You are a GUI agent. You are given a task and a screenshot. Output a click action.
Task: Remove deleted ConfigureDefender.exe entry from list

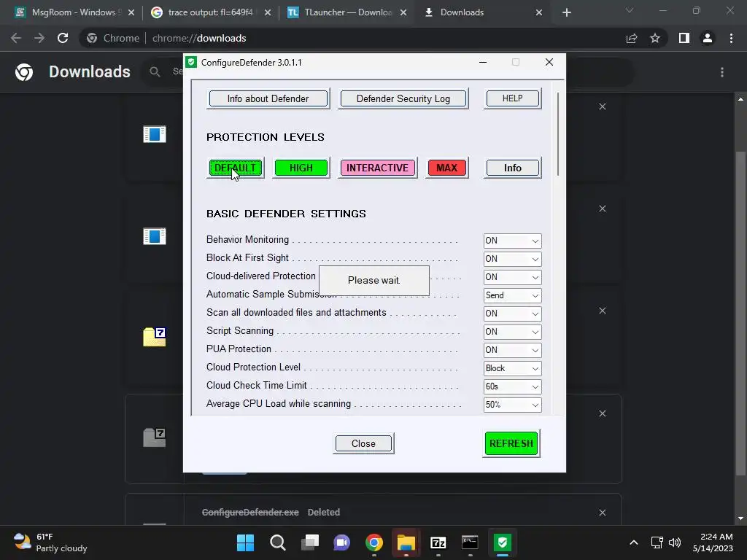[602, 513]
